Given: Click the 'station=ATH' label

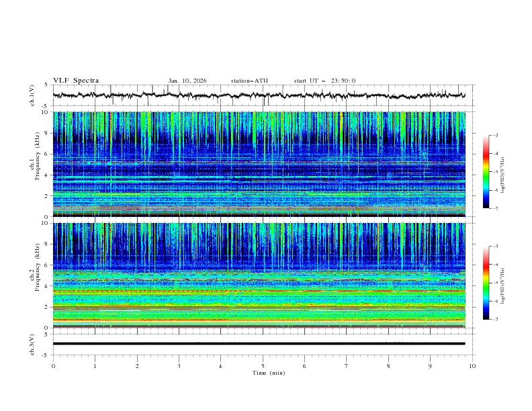Looking at the screenshot, I should (x=249, y=81).
